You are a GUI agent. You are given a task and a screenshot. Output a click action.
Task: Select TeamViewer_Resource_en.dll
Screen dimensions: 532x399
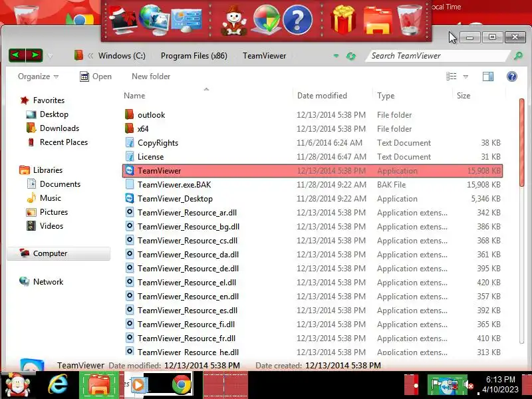(312, 296)
